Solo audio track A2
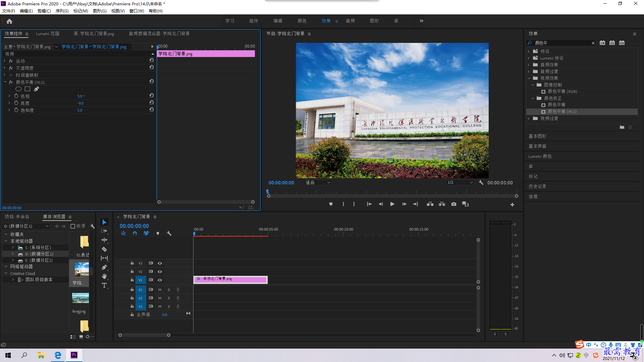Screen dimensions: 644x362 tap(169, 298)
